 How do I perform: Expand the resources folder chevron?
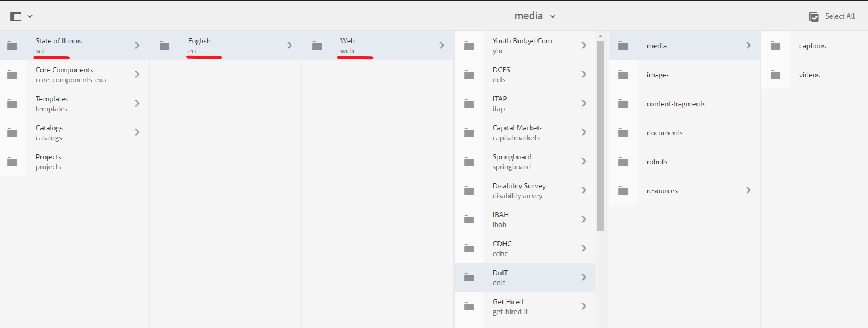(x=748, y=190)
